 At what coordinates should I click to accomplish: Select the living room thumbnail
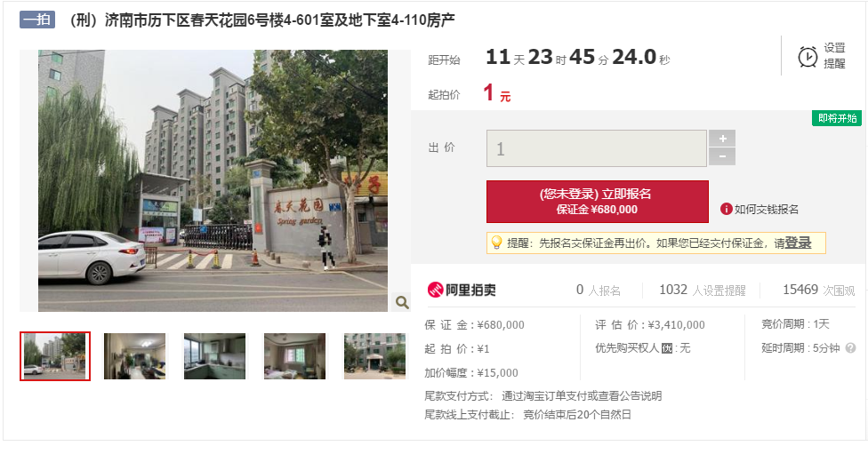[134, 356]
